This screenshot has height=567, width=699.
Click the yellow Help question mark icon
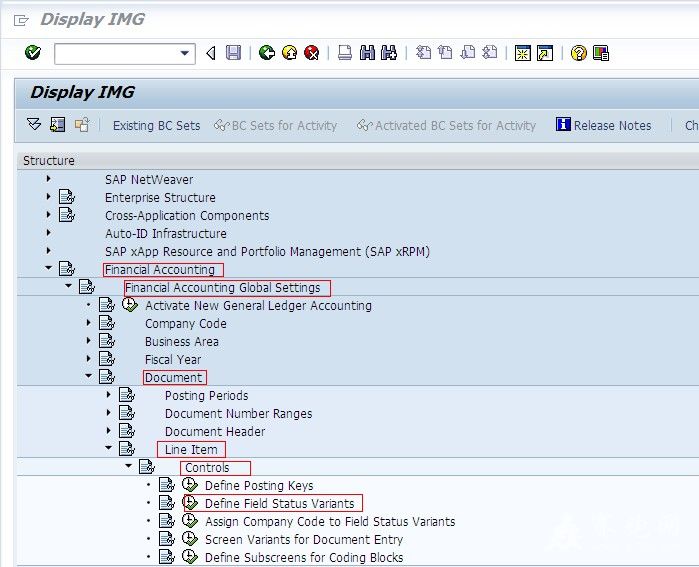pyautogui.click(x=579, y=53)
